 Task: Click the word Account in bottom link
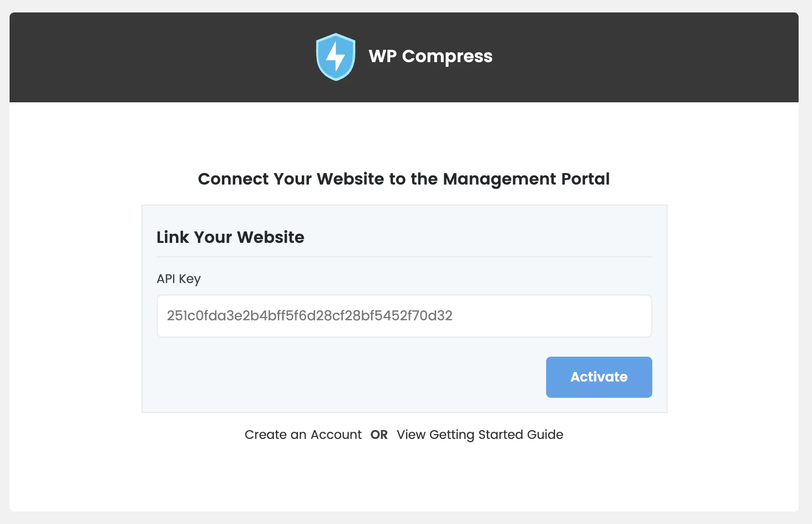coord(336,435)
